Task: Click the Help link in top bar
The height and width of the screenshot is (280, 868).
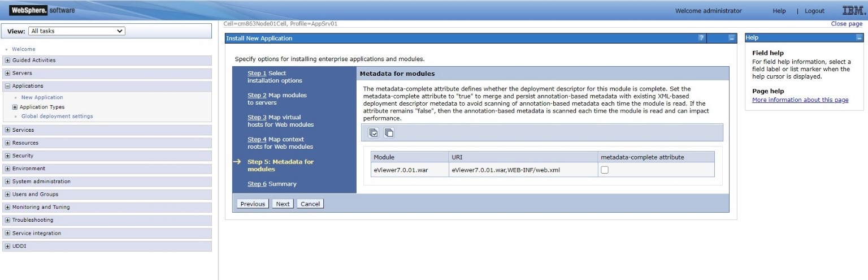Action: coord(779,11)
